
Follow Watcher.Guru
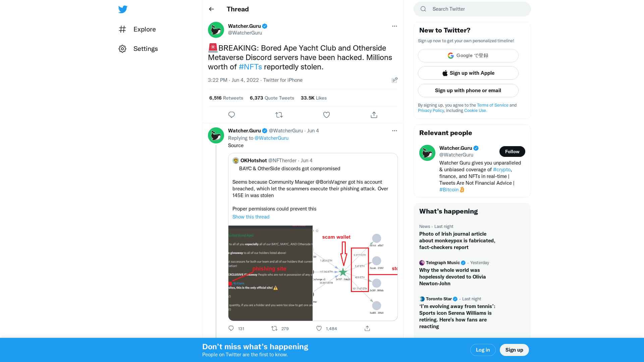point(512,152)
